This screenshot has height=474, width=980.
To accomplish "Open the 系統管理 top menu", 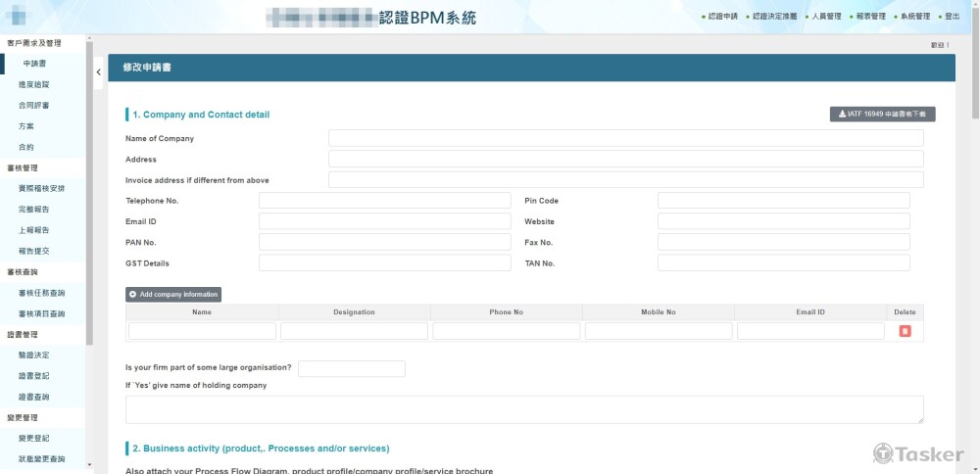I will 913,17.
